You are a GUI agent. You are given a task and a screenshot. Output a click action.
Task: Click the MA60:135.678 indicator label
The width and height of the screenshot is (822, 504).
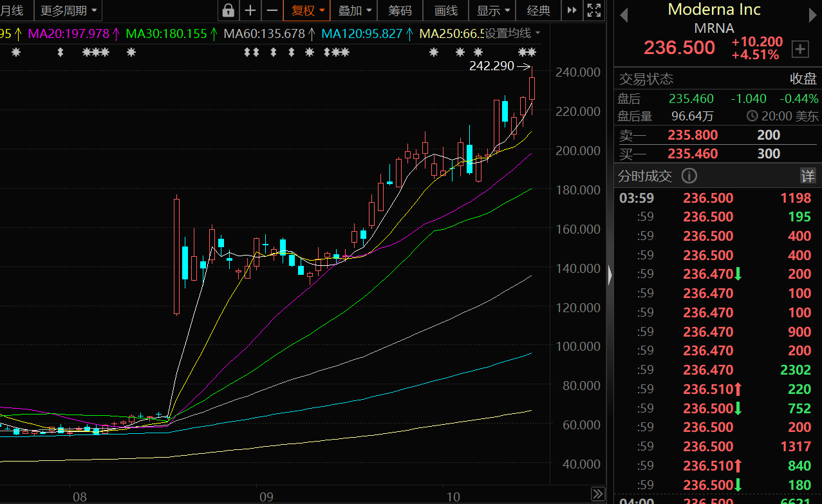(265, 34)
